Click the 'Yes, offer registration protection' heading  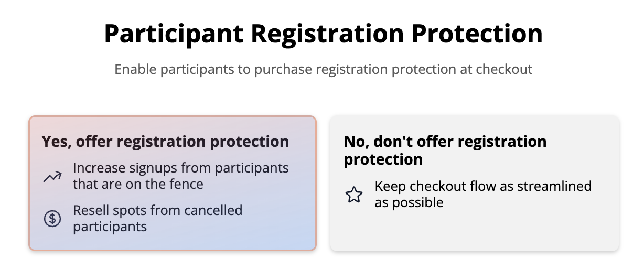click(x=165, y=142)
